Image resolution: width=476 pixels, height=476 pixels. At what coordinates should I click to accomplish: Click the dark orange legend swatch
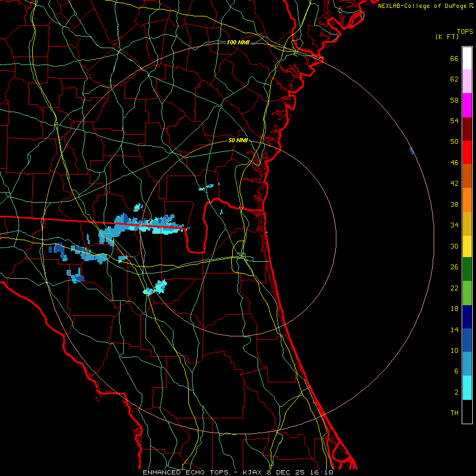[467, 176]
